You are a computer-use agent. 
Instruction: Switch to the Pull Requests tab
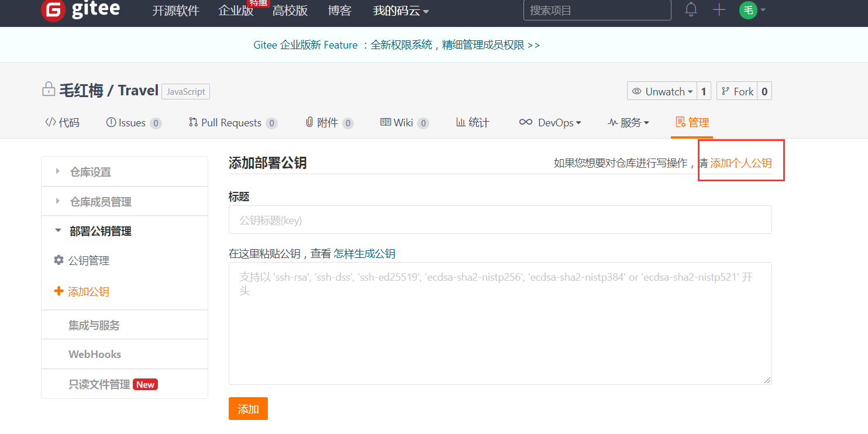point(233,123)
